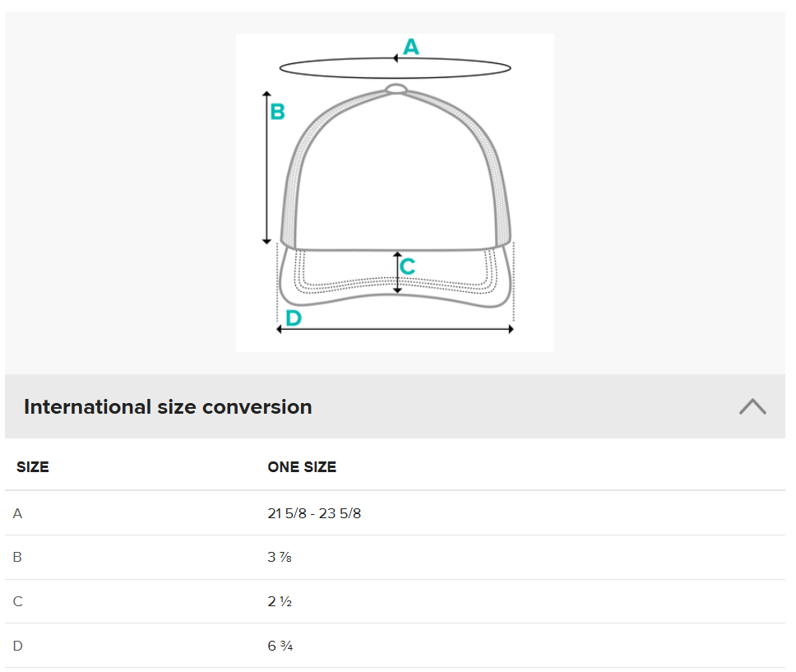The image size is (796, 672).
Task: Click the SIZE column header
Action: click(x=33, y=467)
